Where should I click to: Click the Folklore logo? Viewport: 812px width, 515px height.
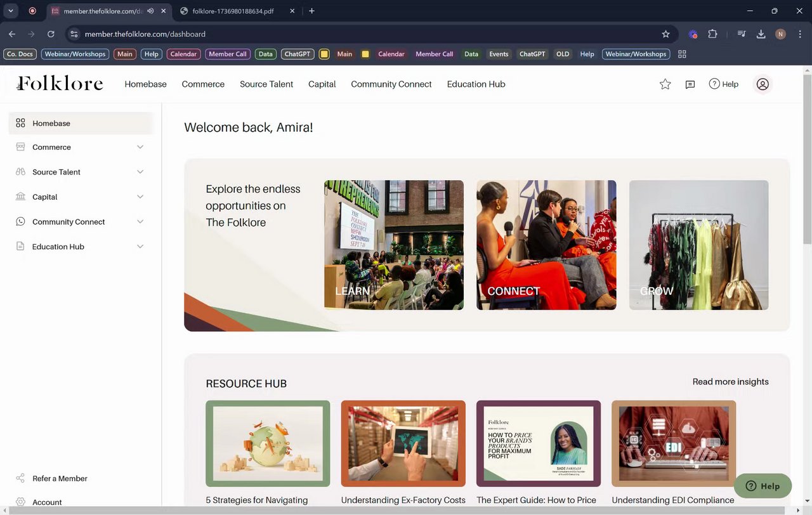[x=60, y=83]
